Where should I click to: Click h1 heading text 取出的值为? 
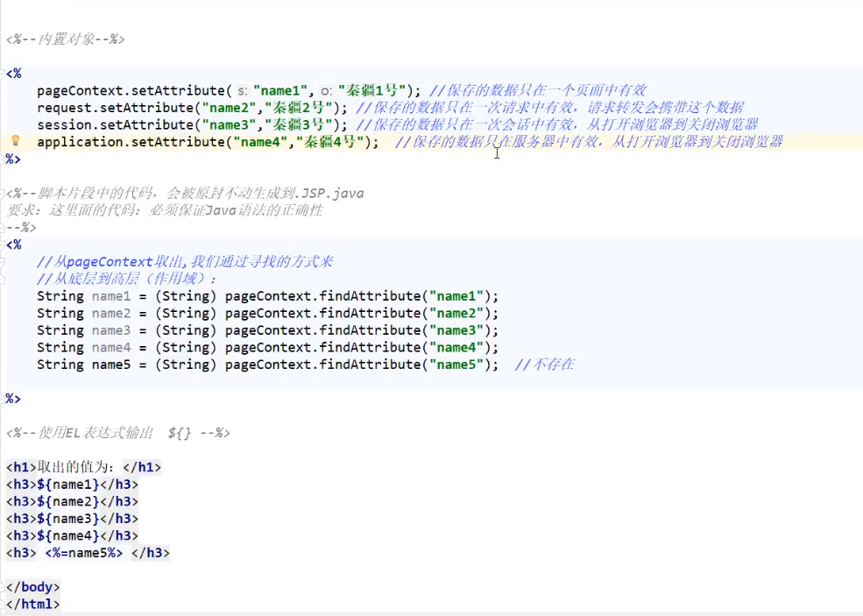76,467
